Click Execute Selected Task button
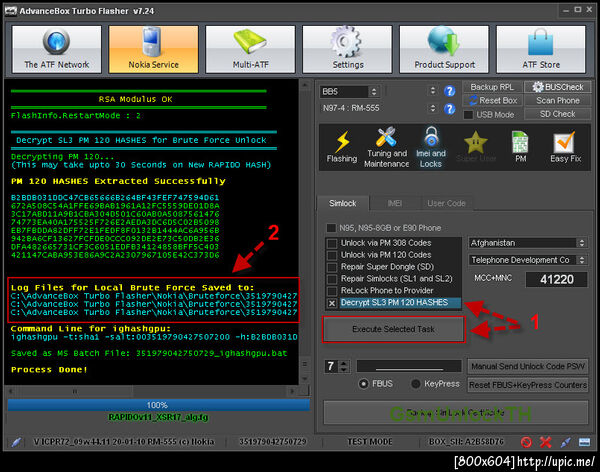The width and height of the screenshot is (600, 472). pos(393,329)
